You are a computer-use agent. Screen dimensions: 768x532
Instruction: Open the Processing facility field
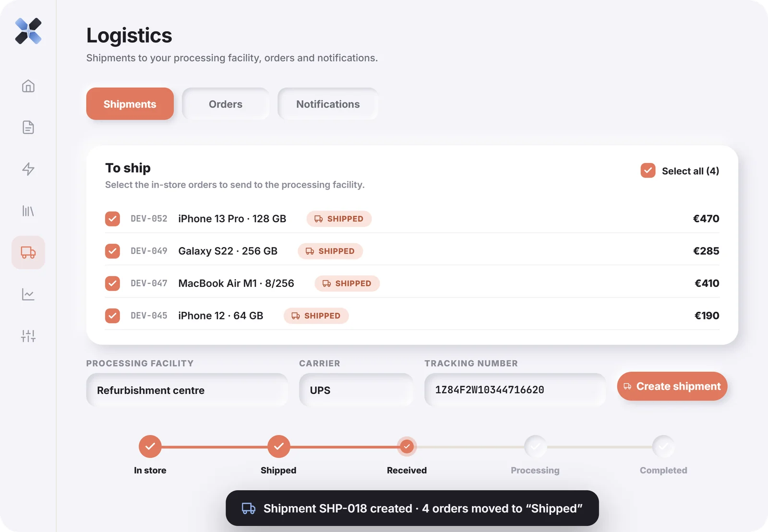tap(187, 390)
